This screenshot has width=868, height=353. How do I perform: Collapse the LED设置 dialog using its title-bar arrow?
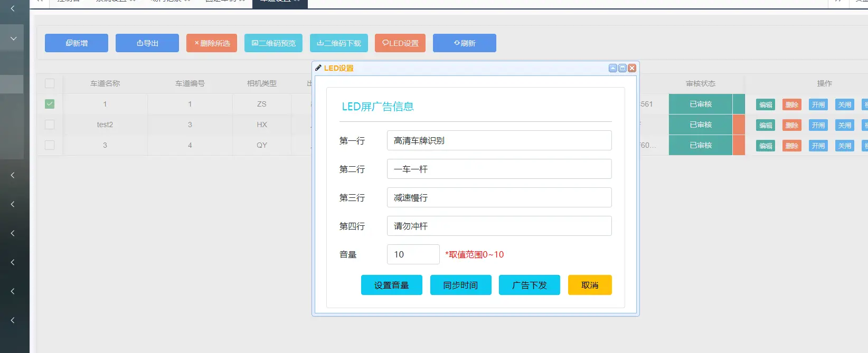tap(613, 68)
